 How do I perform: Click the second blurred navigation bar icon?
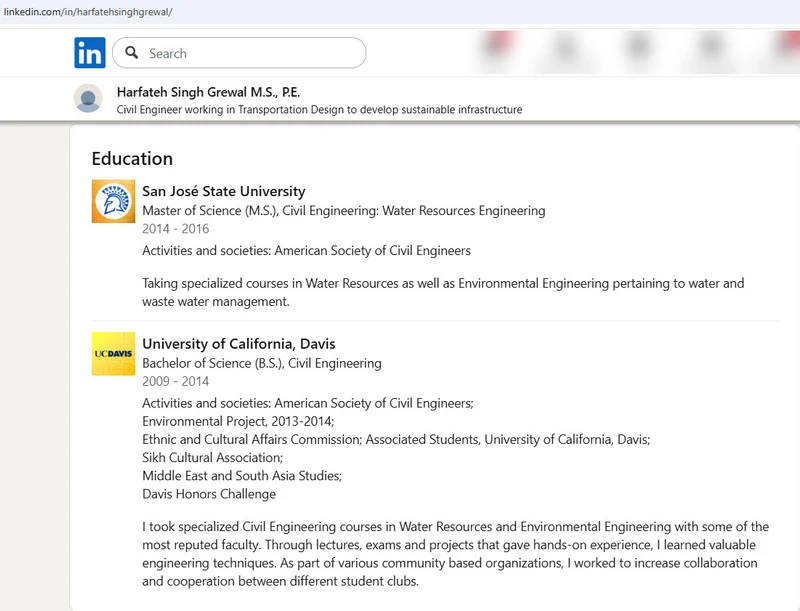567,50
